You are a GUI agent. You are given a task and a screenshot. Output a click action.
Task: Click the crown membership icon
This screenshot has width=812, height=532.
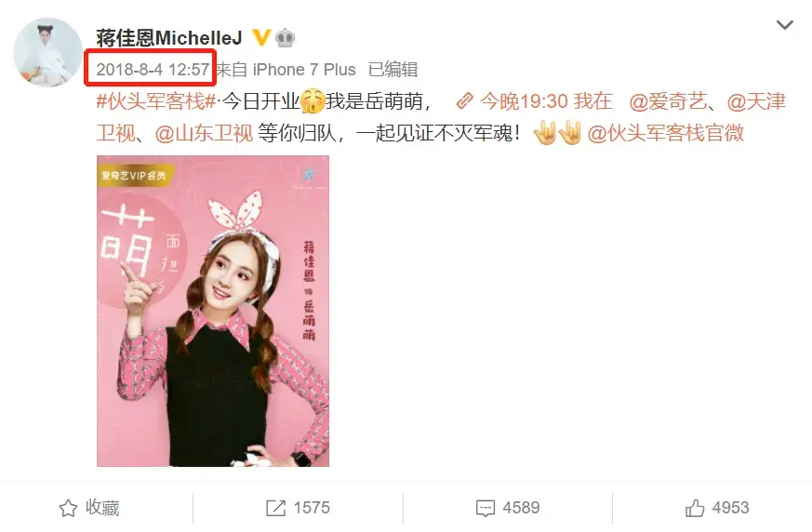click(x=285, y=38)
